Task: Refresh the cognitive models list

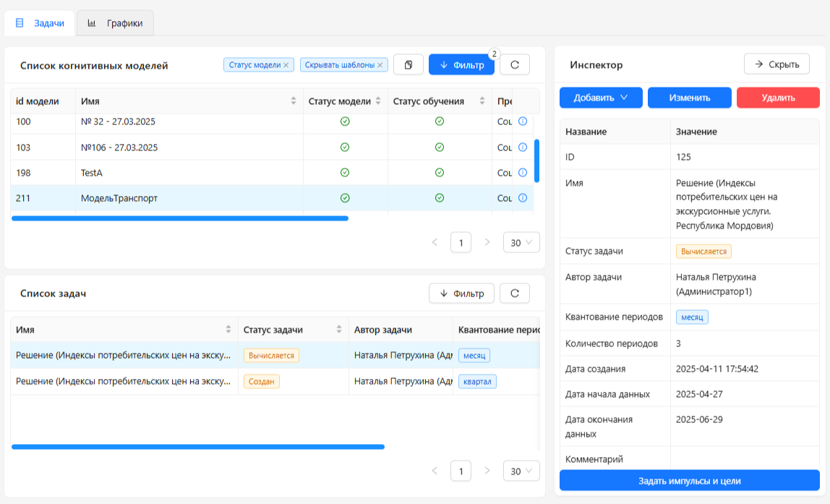Action: tap(515, 64)
